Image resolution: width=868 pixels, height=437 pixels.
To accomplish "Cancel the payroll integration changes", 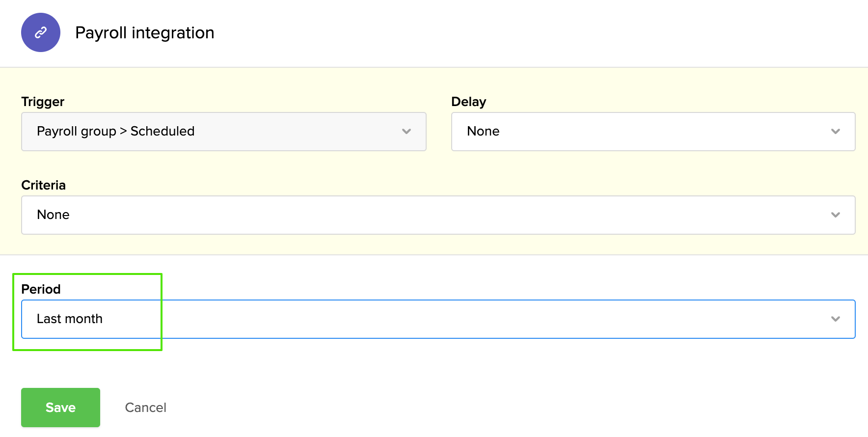I will [x=145, y=408].
